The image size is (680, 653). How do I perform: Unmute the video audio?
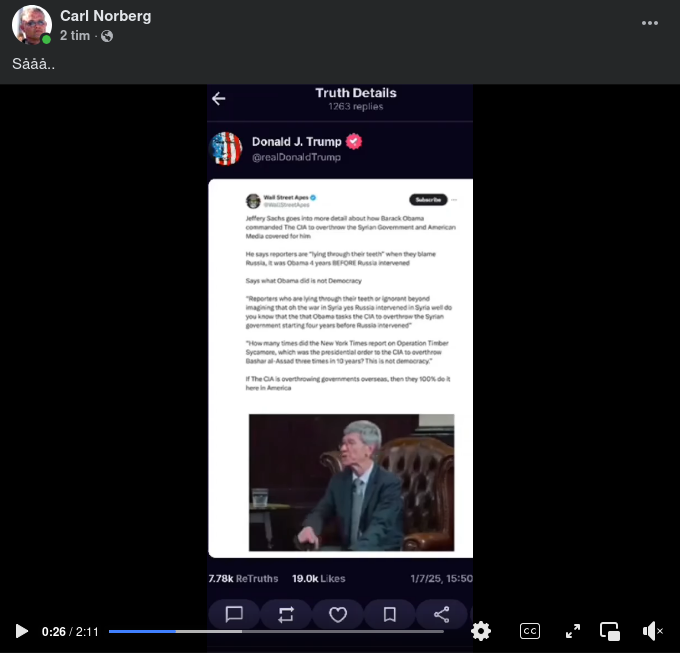coord(652,631)
